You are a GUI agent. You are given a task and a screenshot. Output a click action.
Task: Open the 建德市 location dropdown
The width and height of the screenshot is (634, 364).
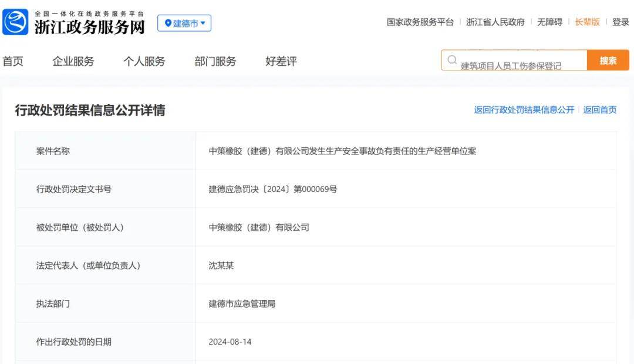pos(184,23)
